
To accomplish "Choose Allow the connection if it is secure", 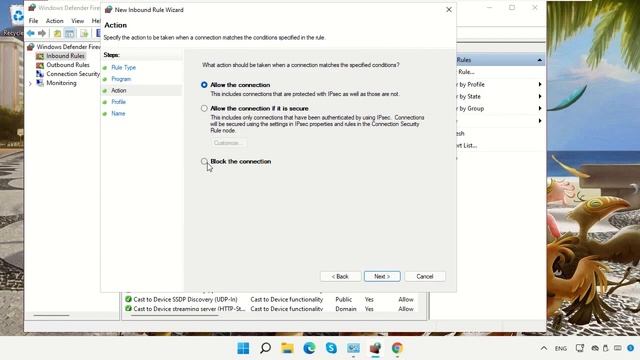I will 204,108.
